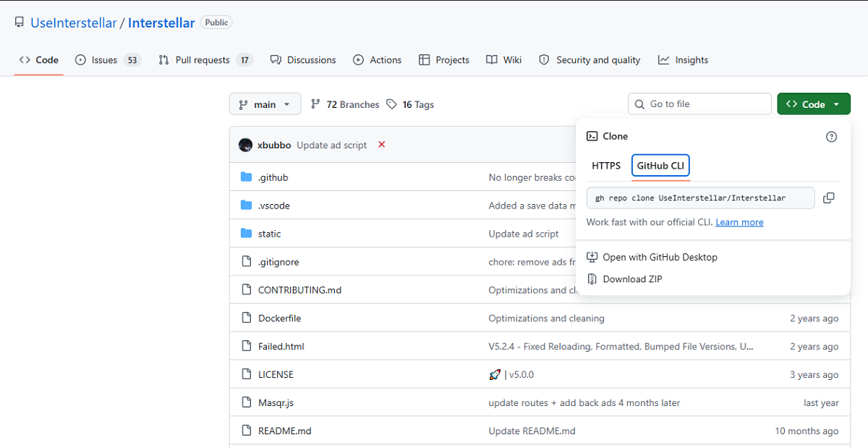Open clone help question mark icon
868x448 pixels.
831,136
